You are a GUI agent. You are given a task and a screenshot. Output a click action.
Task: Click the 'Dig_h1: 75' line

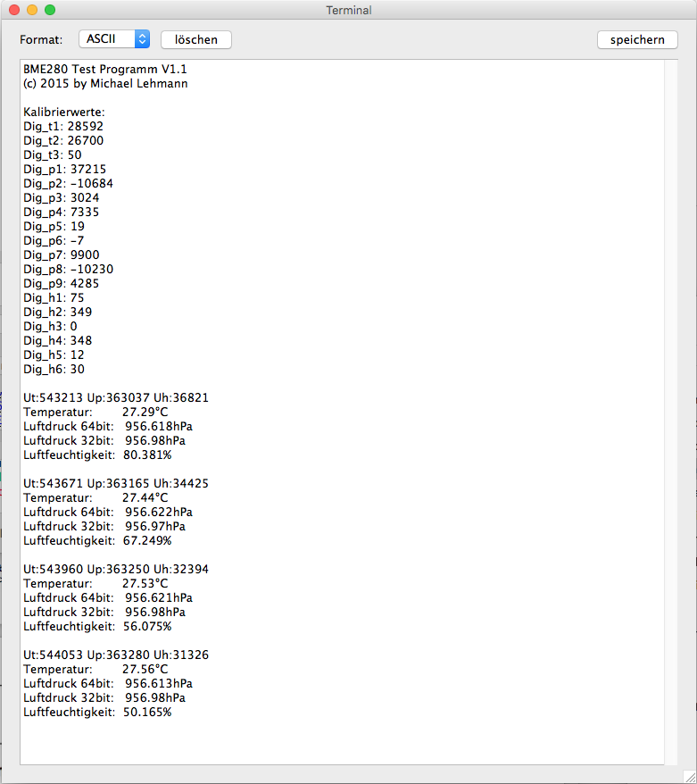[x=54, y=298]
